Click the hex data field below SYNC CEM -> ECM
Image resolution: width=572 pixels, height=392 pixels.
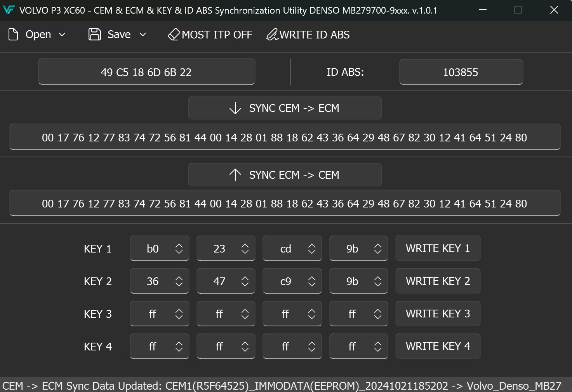coord(285,137)
